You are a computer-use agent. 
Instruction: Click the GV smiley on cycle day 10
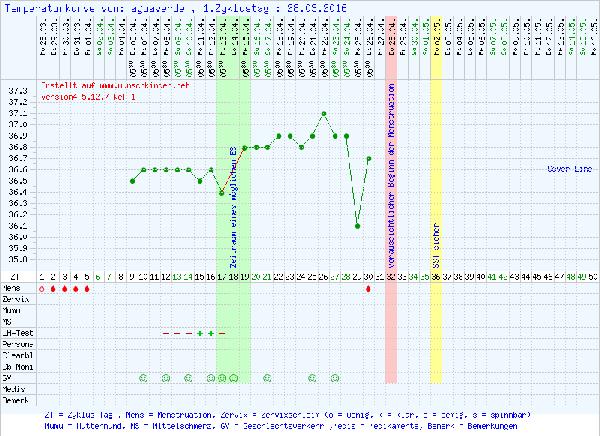point(143,377)
